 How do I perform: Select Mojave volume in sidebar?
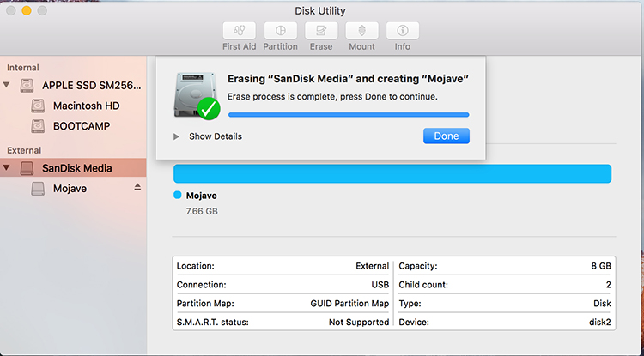pyautogui.click(x=70, y=189)
